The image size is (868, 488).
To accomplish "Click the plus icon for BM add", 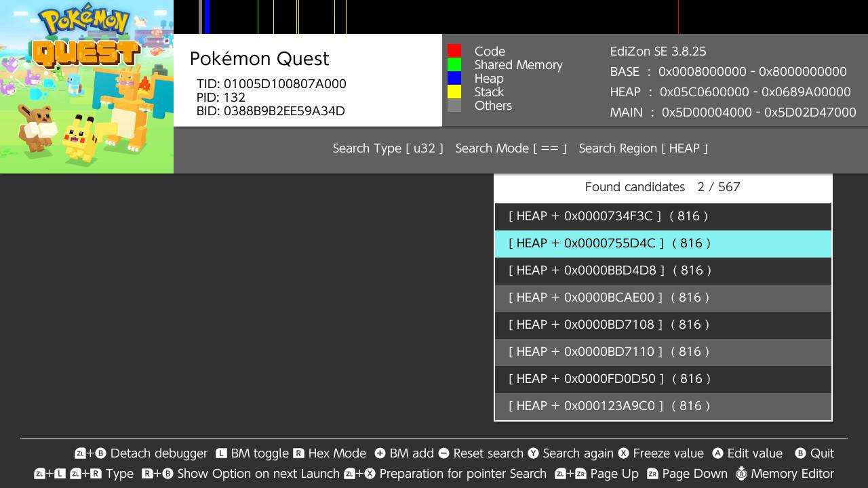I will point(380,453).
